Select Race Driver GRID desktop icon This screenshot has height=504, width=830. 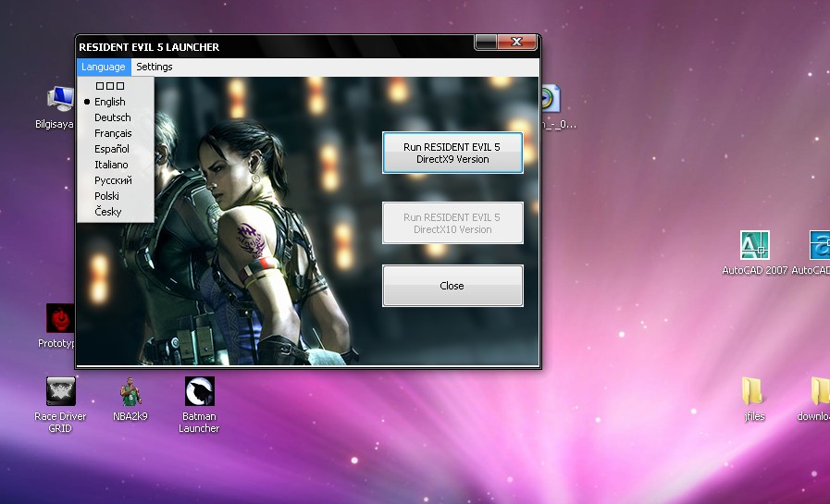(60, 404)
